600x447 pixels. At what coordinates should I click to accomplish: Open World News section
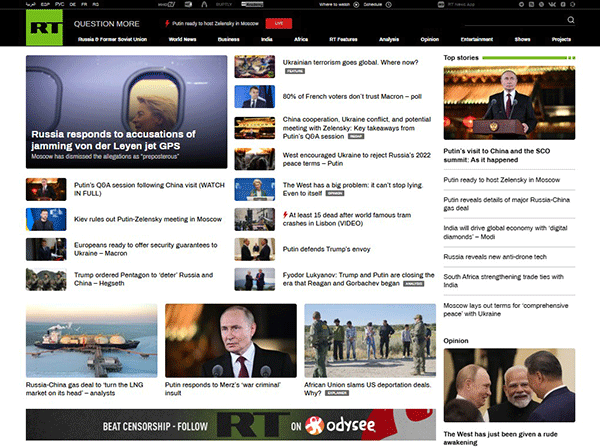[183, 39]
